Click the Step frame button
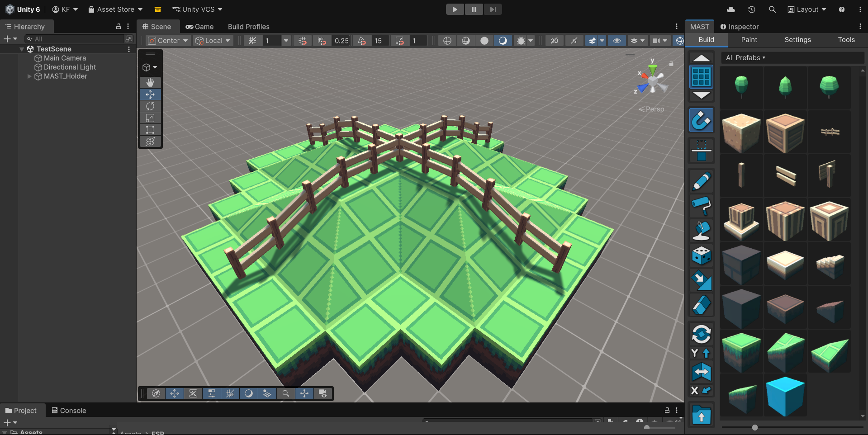 point(493,9)
